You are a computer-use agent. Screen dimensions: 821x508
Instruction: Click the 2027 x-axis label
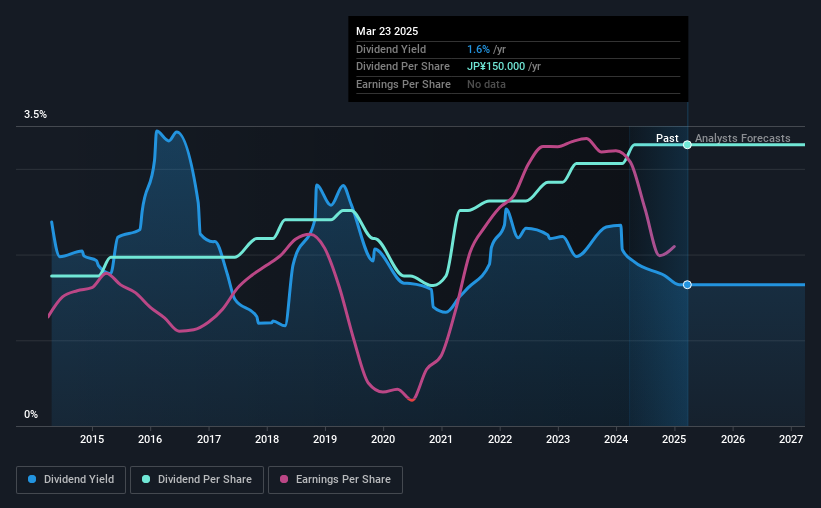[x=791, y=439]
